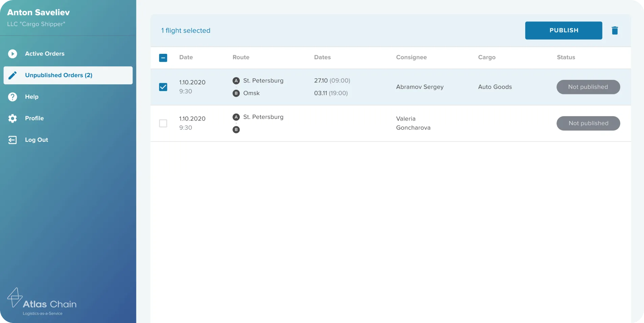Check the Valeria Goncharova order checkbox

(163, 123)
